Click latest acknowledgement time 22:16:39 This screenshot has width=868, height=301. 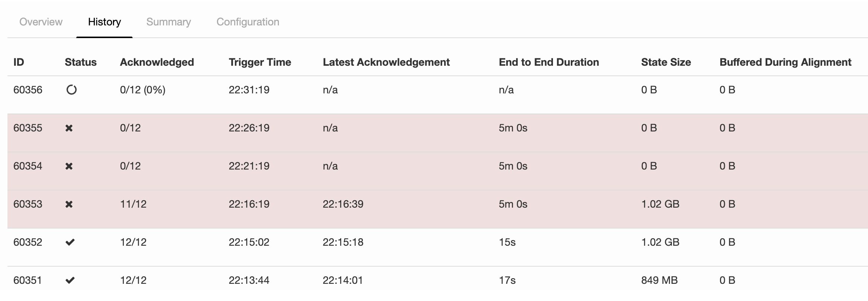(x=343, y=204)
